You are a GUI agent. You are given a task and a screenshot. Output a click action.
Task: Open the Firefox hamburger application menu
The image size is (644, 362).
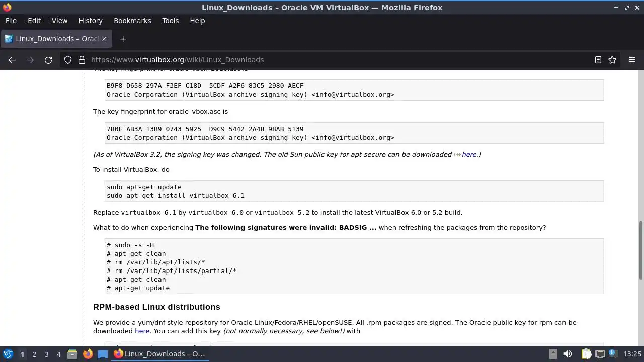(632, 60)
